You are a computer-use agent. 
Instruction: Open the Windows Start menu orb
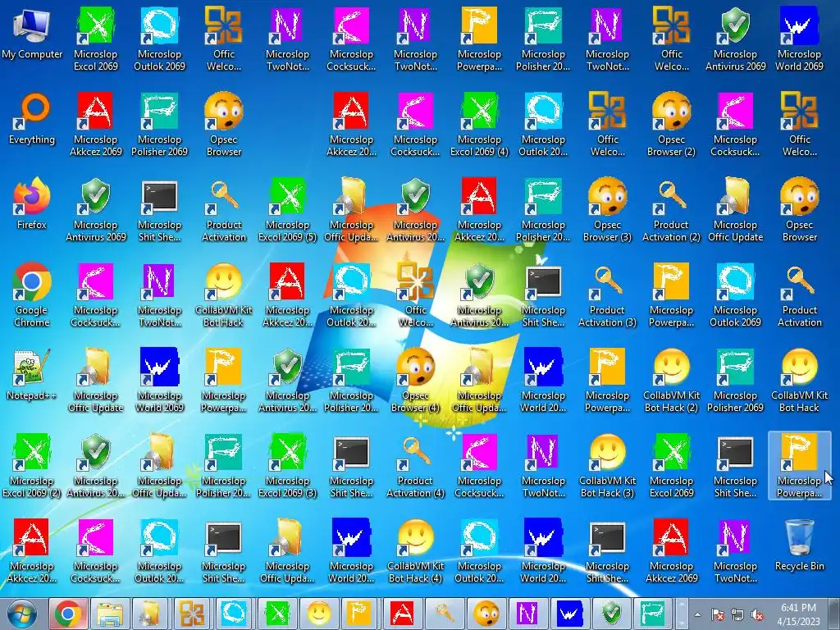point(23,614)
